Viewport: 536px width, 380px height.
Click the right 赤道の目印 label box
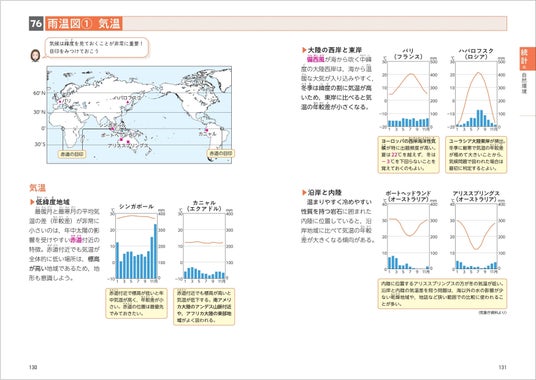(x=221, y=154)
